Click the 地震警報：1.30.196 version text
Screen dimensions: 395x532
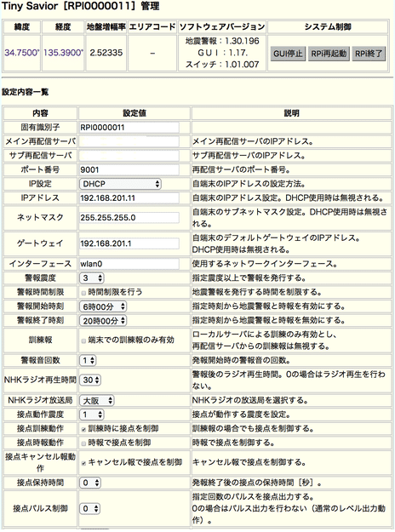(222, 41)
